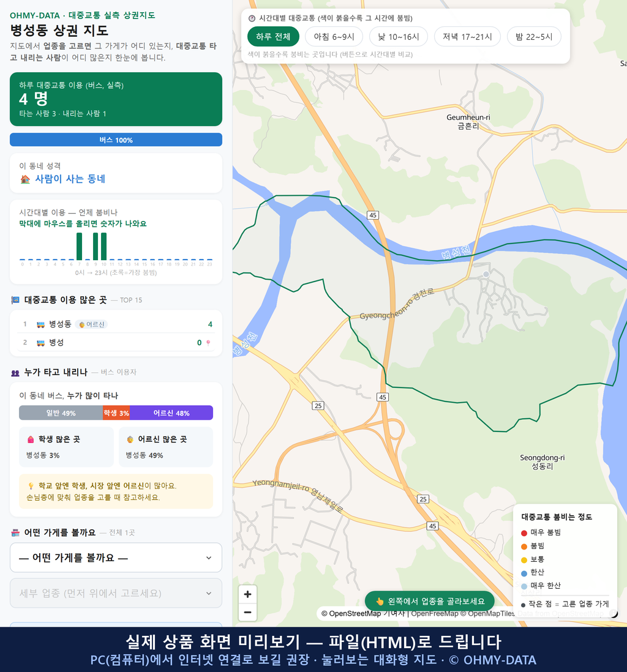Click the house icon beside 사람이 사는 동네
627x672 pixels.
click(25, 179)
